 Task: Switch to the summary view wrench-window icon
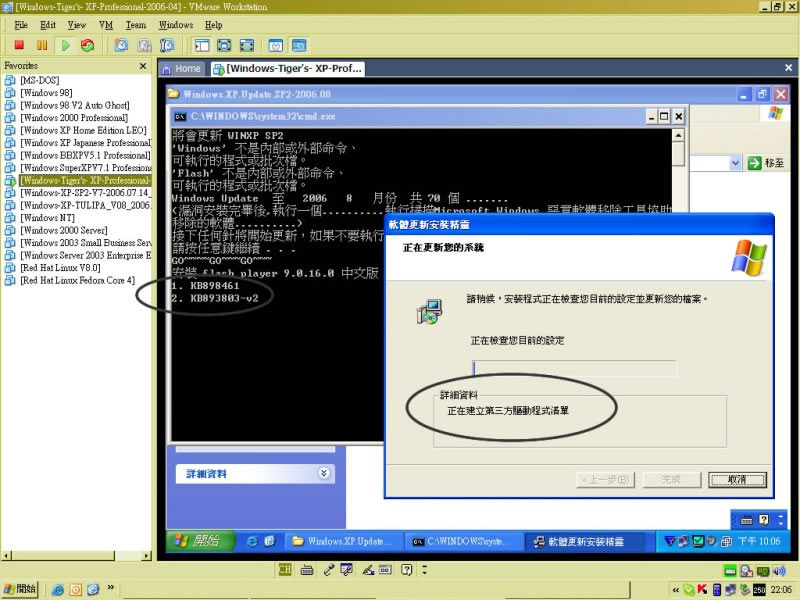[x=276, y=45]
